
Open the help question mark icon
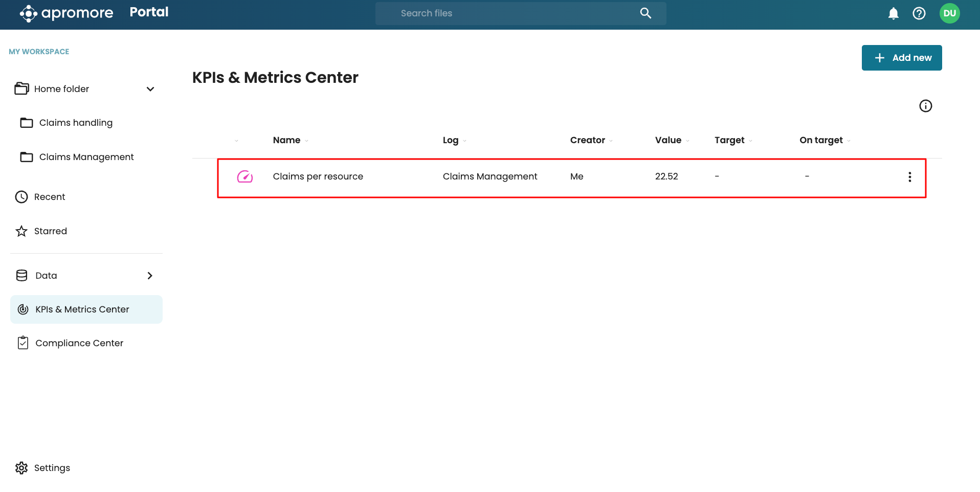[x=919, y=14]
